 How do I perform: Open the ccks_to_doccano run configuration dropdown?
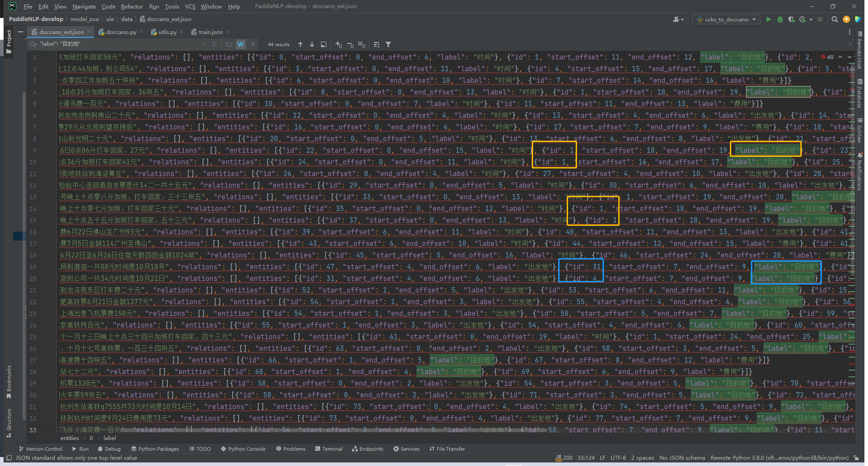[727, 19]
